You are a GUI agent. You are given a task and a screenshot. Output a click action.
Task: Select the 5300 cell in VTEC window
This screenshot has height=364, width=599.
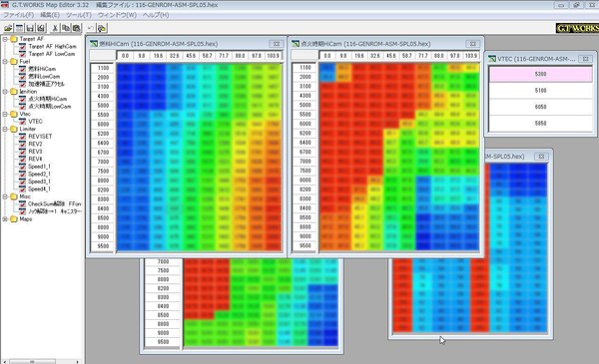click(x=540, y=74)
